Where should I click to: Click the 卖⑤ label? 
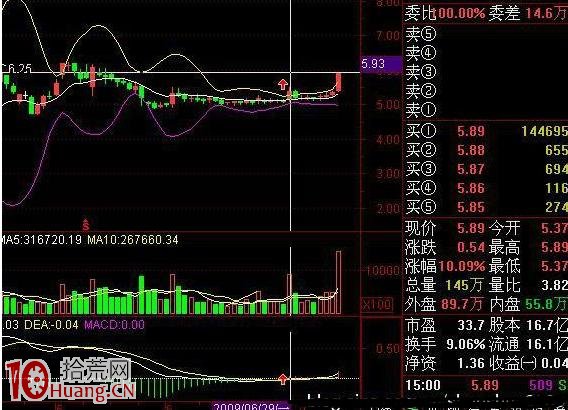pos(421,34)
